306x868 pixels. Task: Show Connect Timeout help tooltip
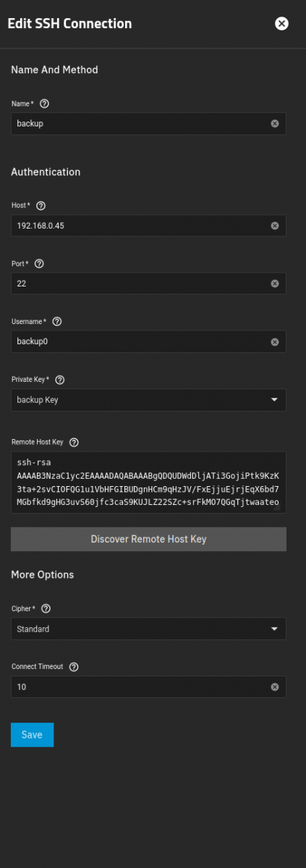(x=73, y=667)
